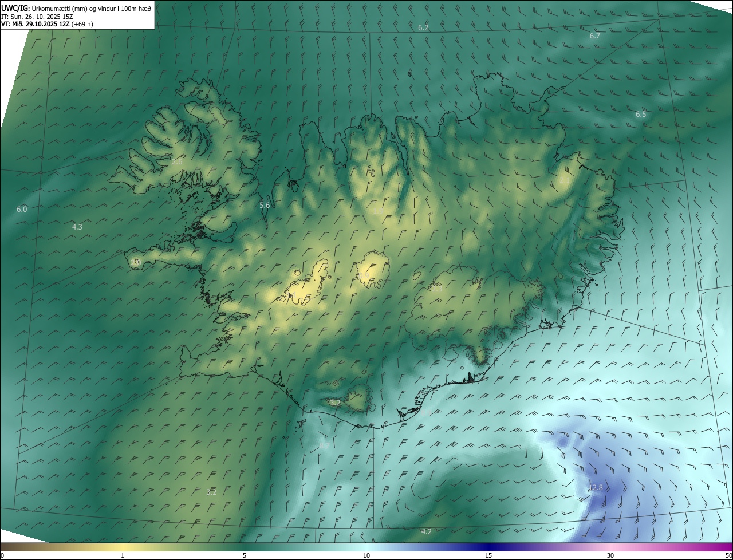Click the 50 tick on the color scale
Image resolution: width=733 pixels, height=560 pixels.
(x=728, y=555)
